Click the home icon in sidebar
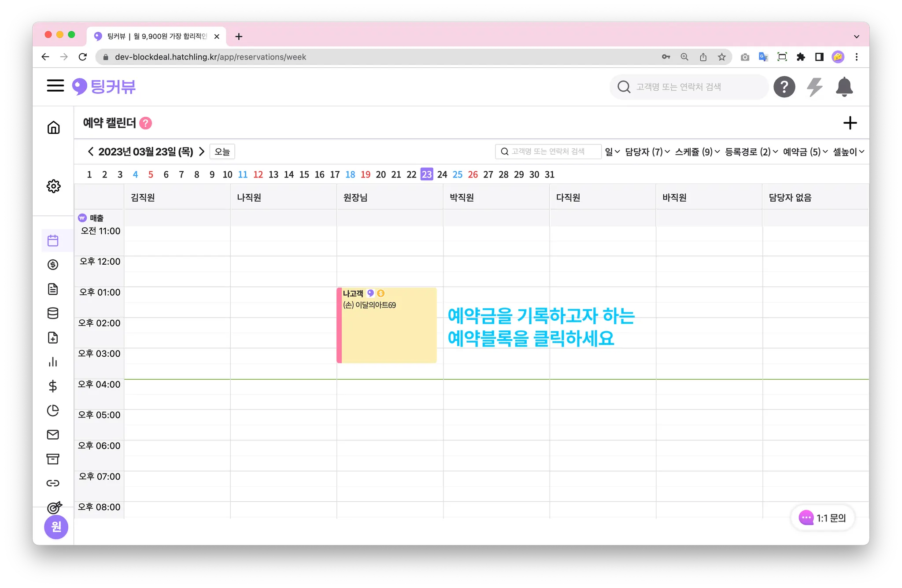The image size is (902, 588). pyautogui.click(x=53, y=128)
